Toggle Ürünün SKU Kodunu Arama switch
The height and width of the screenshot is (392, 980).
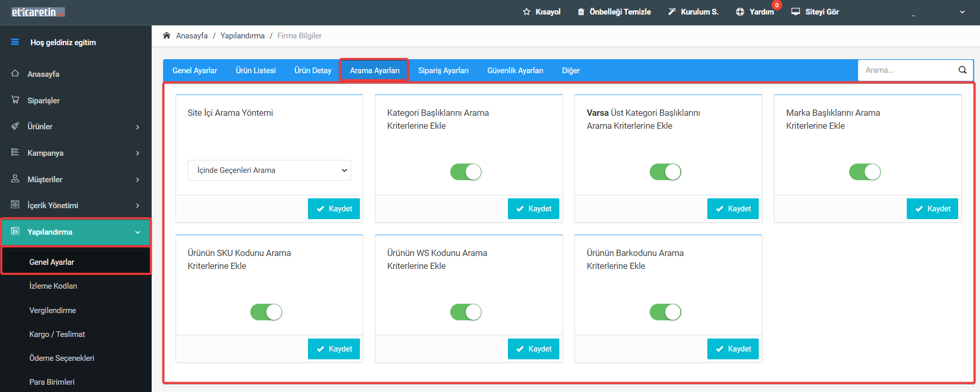tap(266, 312)
